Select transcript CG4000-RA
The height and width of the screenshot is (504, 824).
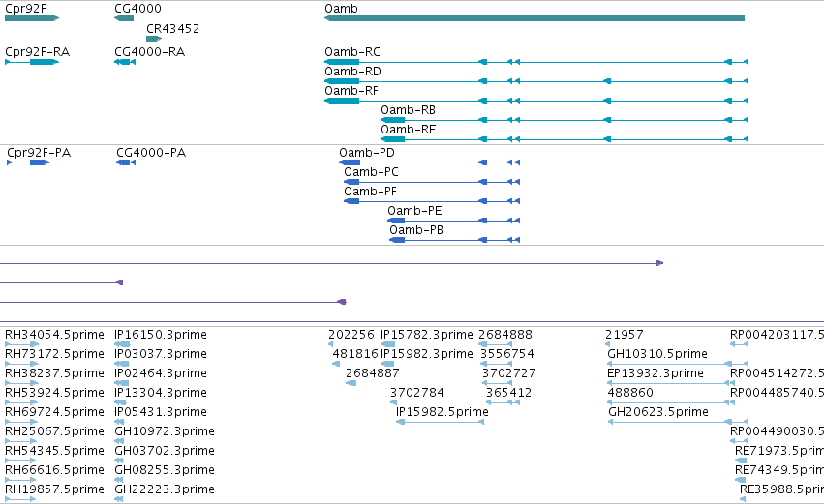coord(150,52)
